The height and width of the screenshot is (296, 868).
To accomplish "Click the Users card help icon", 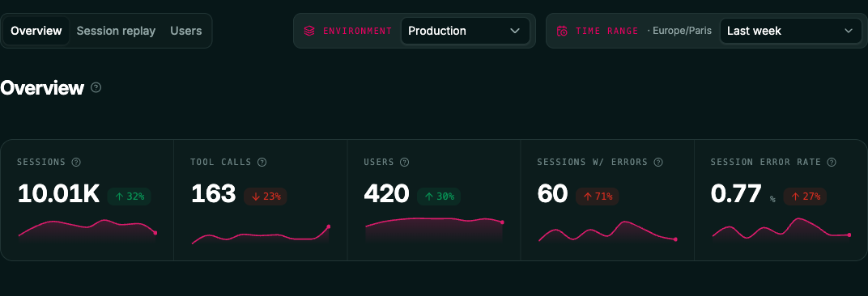I will click(405, 162).
